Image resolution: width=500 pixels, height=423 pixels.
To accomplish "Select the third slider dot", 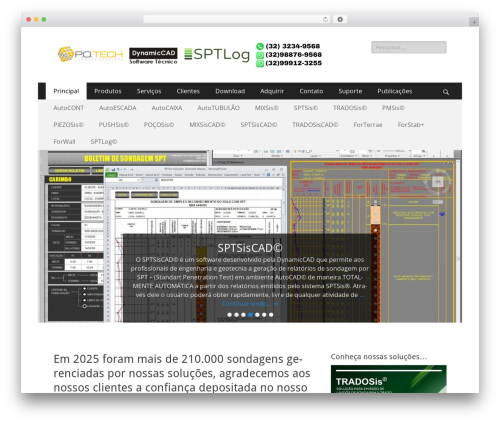I will coord(243,315).
